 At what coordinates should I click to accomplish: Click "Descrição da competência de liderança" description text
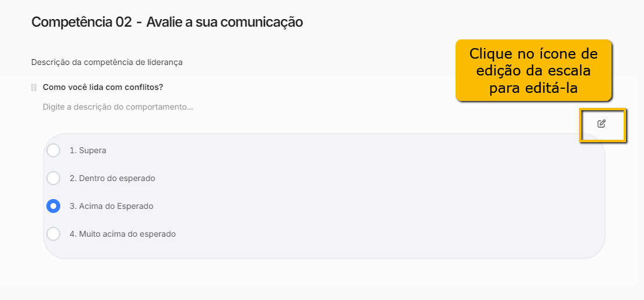pyautogui.click(x=107, y=63)
